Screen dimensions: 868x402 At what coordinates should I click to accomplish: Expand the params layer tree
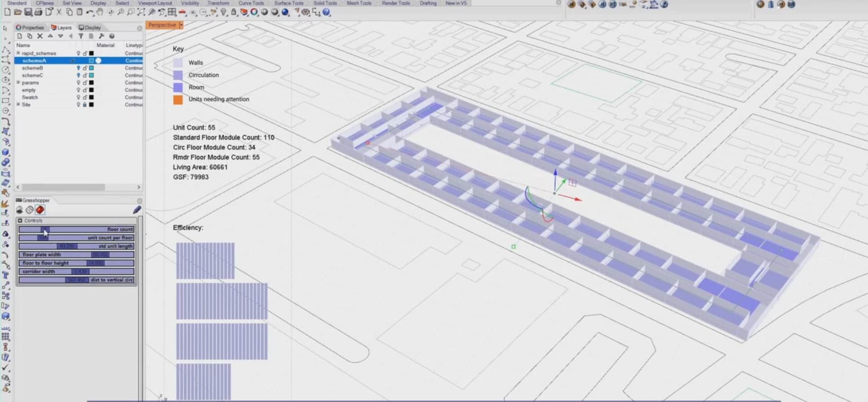click(18, 83)
